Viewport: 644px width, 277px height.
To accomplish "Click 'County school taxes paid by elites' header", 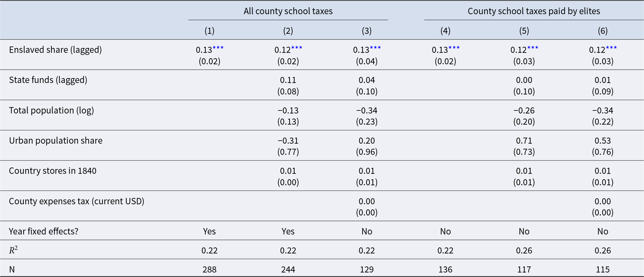I will (x=533, y=11).
